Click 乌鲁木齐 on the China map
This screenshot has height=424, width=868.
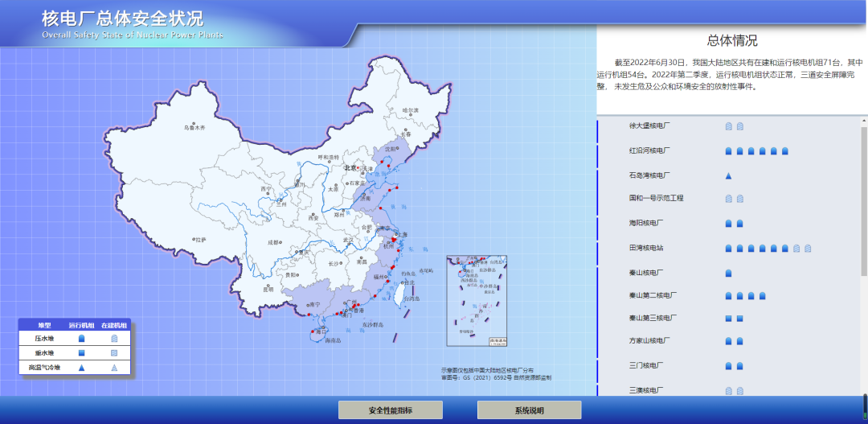point(194,128)
